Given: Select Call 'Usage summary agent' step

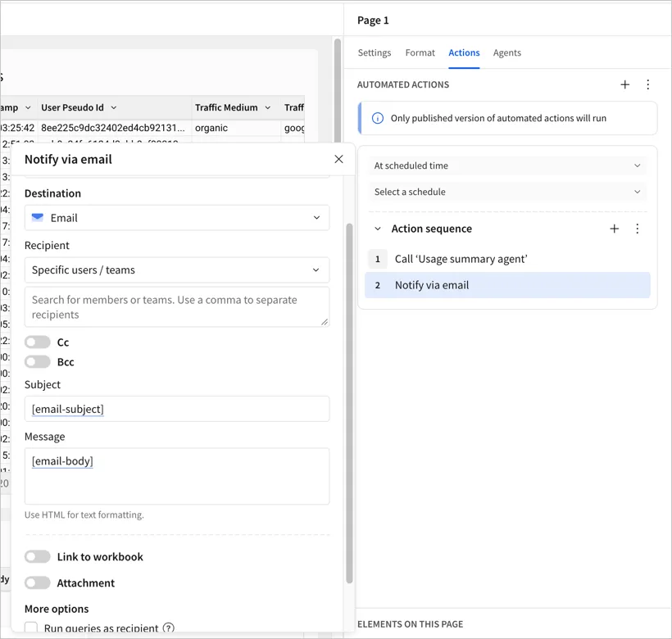Looking at the screenshot, I should (x=507, y=259).
